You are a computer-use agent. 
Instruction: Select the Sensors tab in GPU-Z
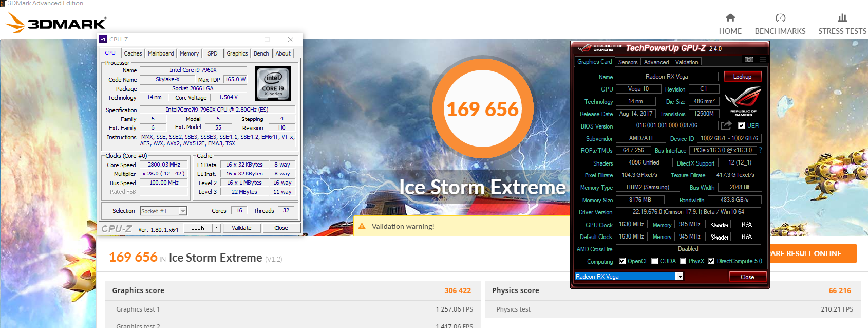(x=628, y=62)
